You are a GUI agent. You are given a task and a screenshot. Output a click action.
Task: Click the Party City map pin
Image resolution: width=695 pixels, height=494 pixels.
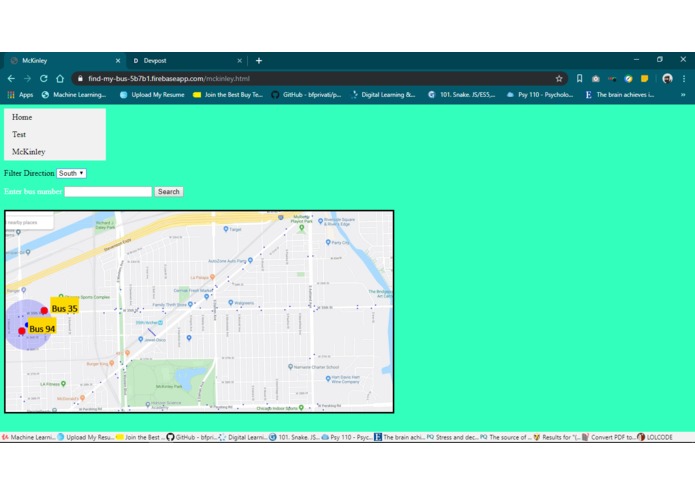[x=328, y=242]
